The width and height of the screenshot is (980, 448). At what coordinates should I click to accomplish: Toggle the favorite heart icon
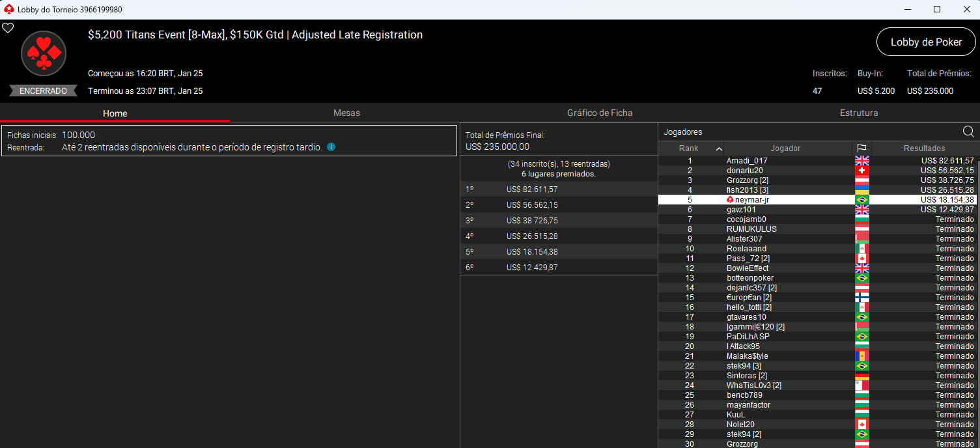pyautogui.click(x=8, y=28)
